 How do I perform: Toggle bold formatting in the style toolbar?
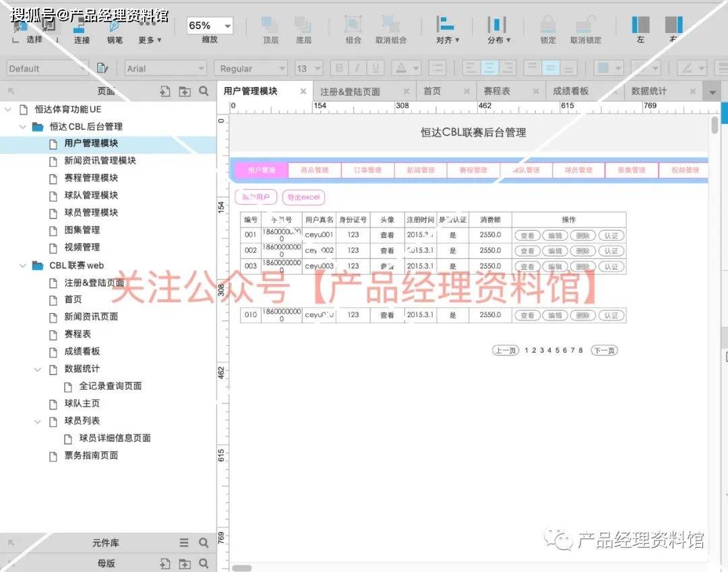coord(339,67)
